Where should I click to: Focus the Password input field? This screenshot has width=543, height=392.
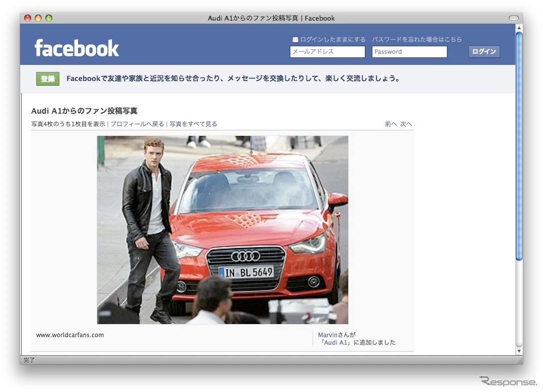[409, 52]
